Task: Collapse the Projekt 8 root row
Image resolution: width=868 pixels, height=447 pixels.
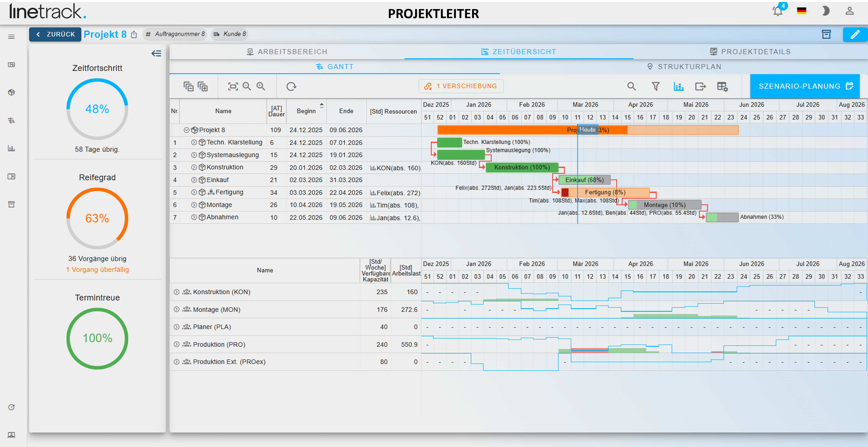Action: pos(186,130)
